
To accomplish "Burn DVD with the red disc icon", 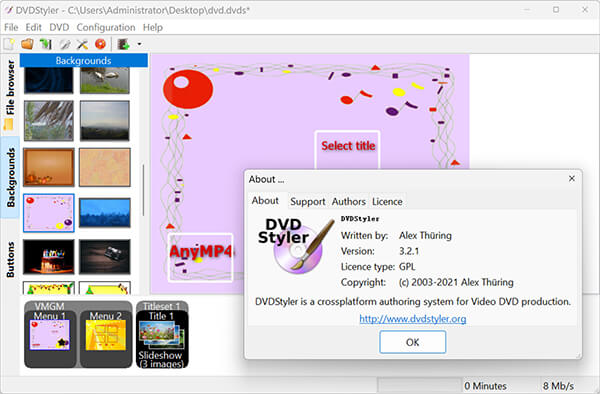I will 100,44.
